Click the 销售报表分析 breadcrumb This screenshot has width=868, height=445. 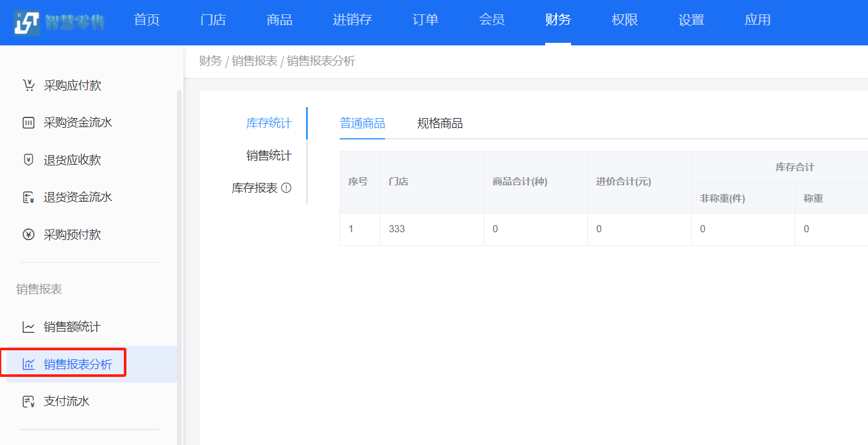coord(321,61)
